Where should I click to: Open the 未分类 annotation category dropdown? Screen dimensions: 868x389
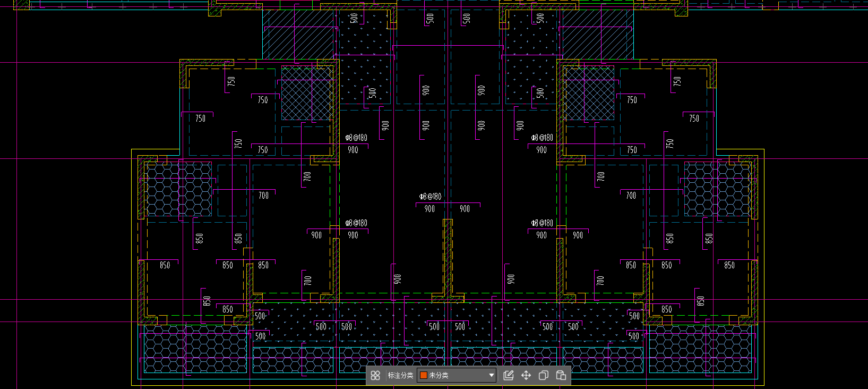click(457, 375)
